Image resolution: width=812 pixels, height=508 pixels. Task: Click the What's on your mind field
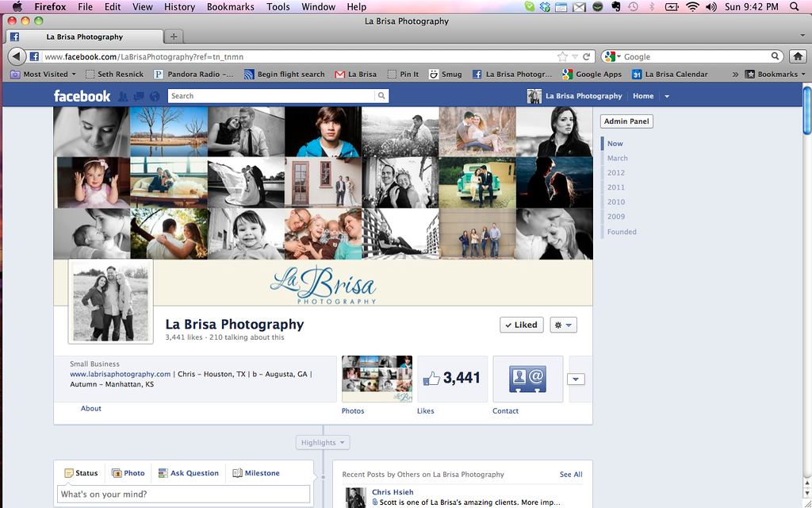pos(183,495)
